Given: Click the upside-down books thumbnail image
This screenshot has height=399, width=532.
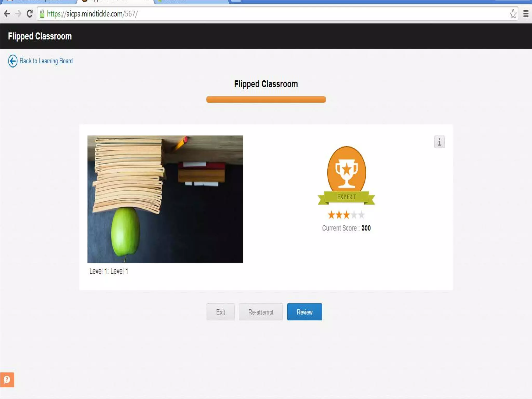Looking at the screenshot, I should click(165, 199).
